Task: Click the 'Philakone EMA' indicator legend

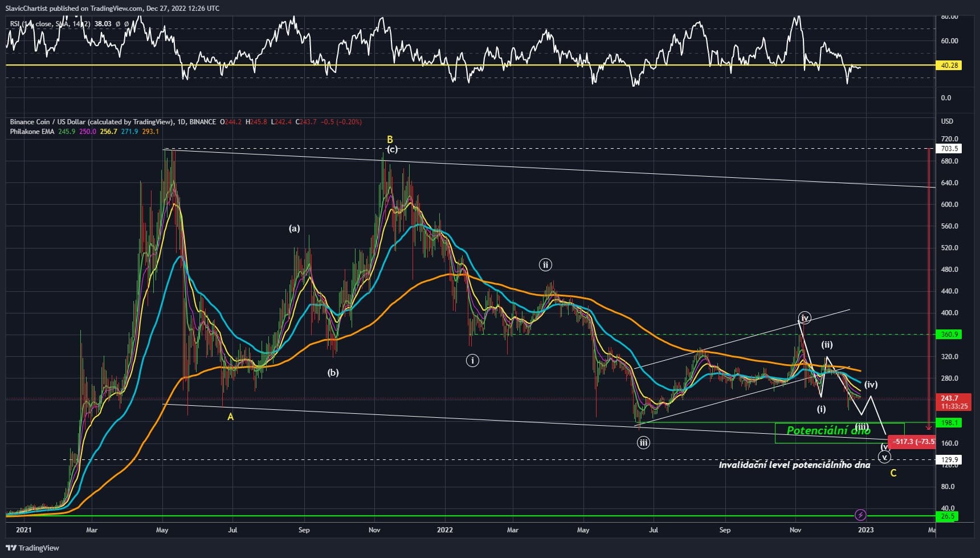Action: 32,132
